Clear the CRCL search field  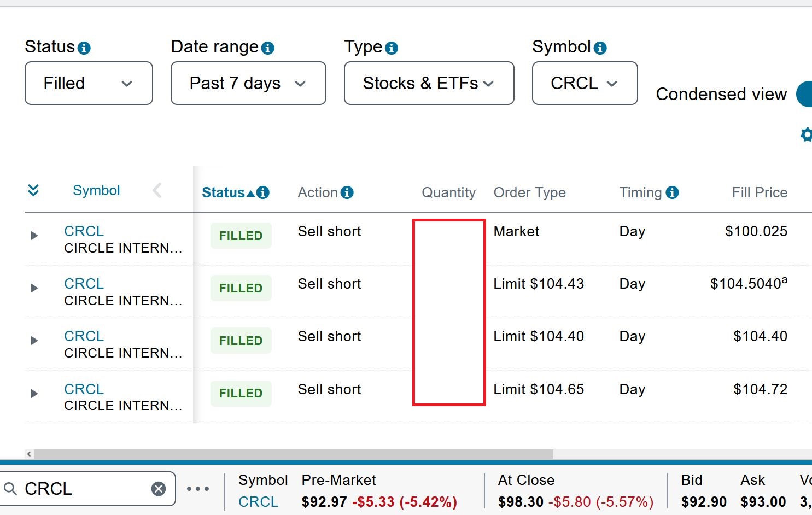click(159, 489)
